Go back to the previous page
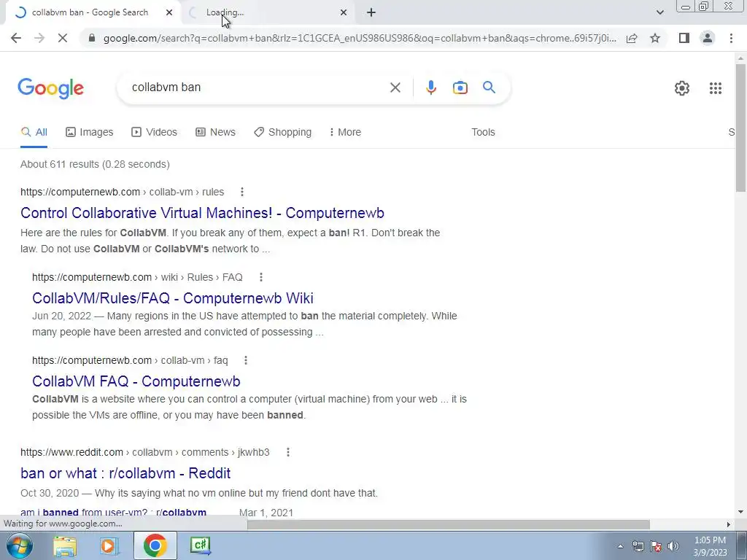747x560 pixels. tap(16, 38)
